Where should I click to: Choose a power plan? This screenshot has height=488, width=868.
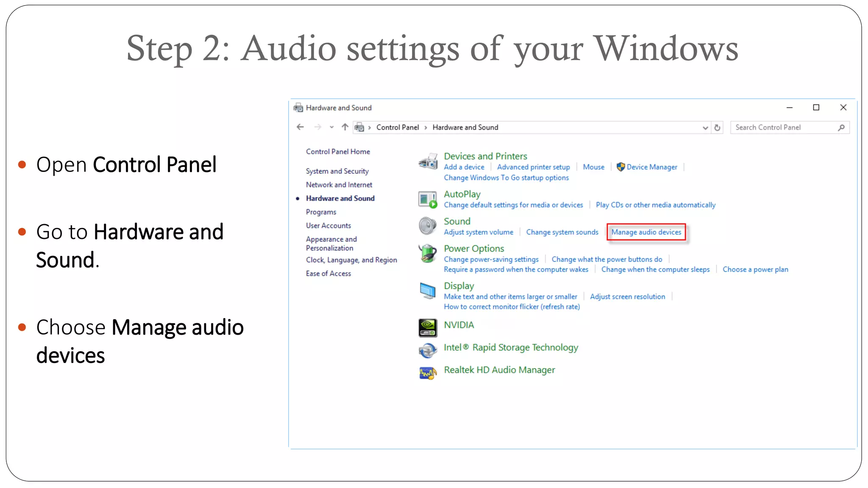pos(755,269)
